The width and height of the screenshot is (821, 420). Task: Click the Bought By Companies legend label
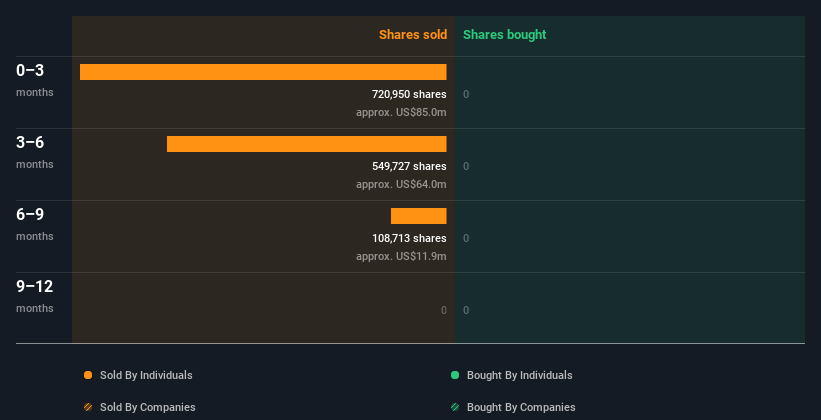point(521,407)
